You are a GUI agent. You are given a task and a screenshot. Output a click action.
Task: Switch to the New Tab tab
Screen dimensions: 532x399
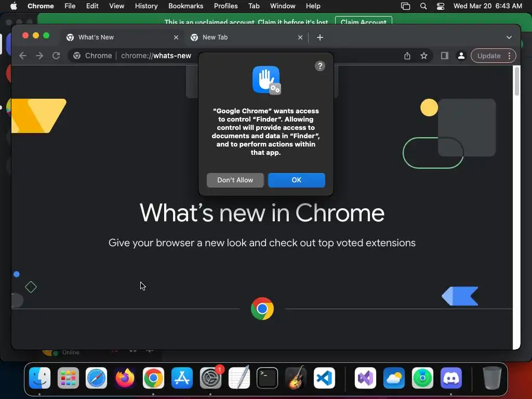click(246, 37)
